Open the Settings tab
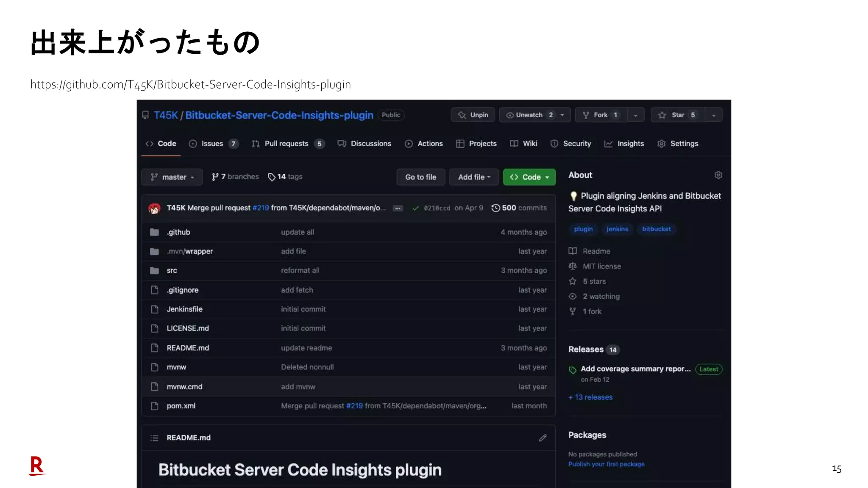 678,144
